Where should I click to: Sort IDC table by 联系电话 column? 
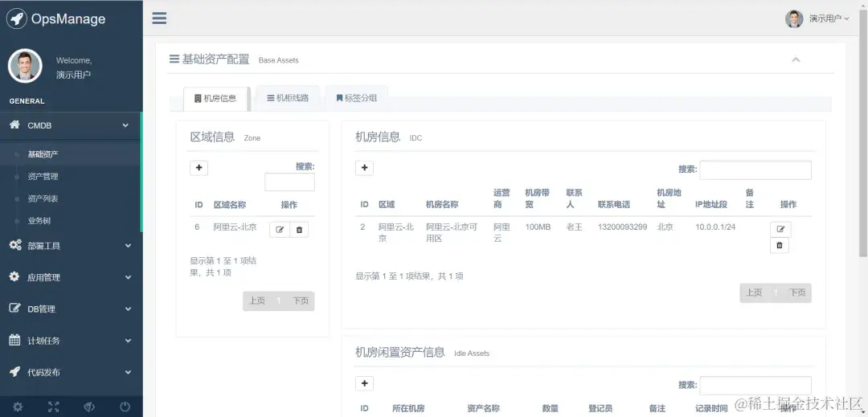pyautogui.click(x=614, y=204)
